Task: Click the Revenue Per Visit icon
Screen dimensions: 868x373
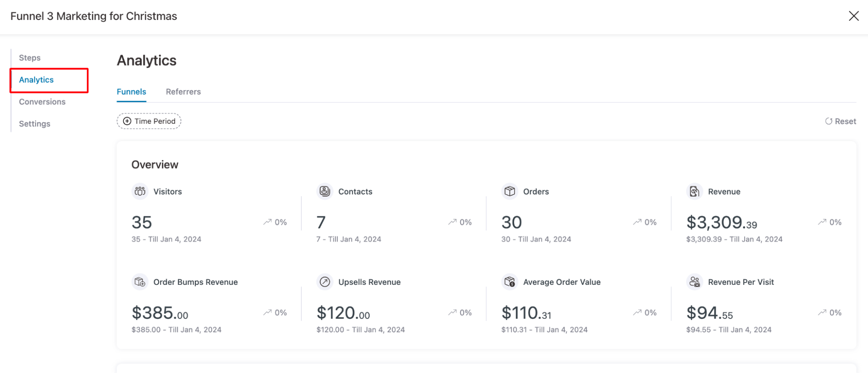Action: coord(694,282)
